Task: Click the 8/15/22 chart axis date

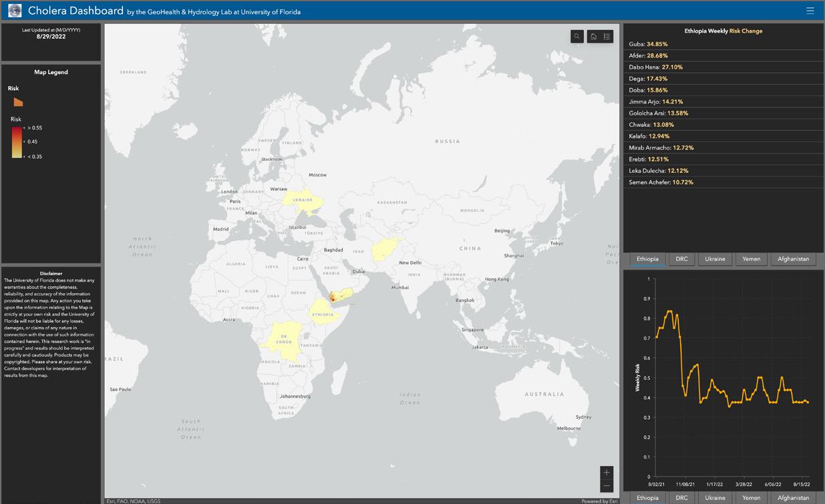Action: point(802,484)
